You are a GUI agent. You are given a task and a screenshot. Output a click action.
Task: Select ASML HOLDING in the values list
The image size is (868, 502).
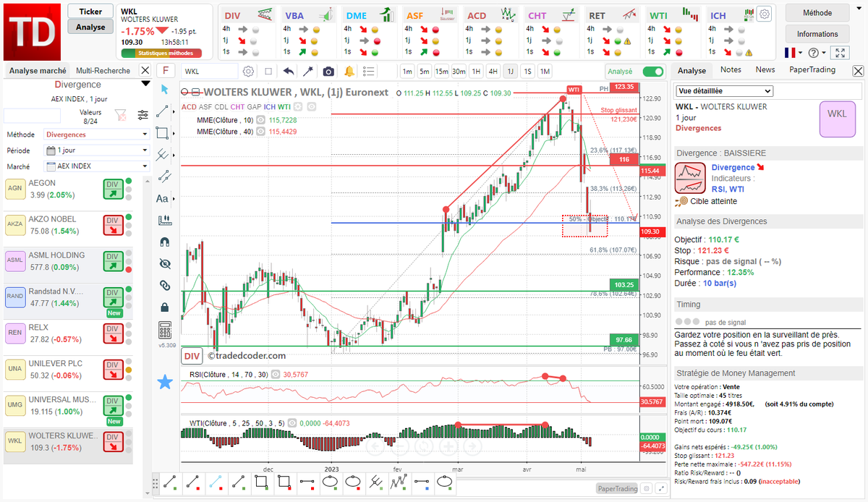[x=69, y=265]
